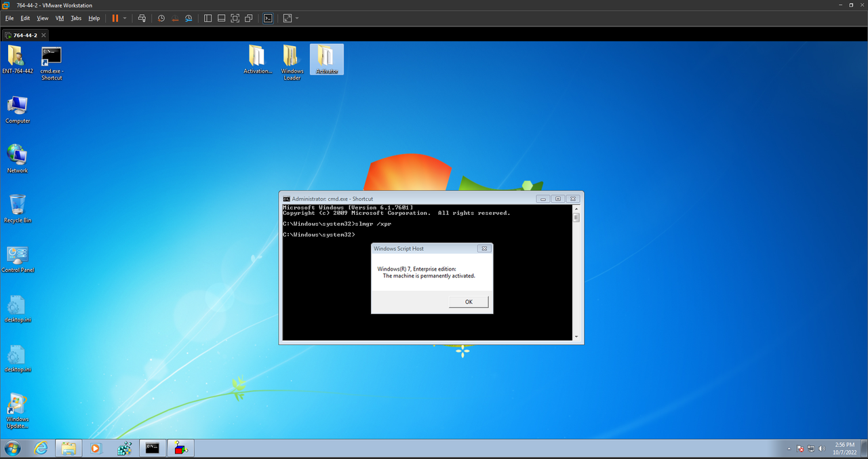Show hidden tray icons arrow
868x459 pixels.
click(789, 448)
